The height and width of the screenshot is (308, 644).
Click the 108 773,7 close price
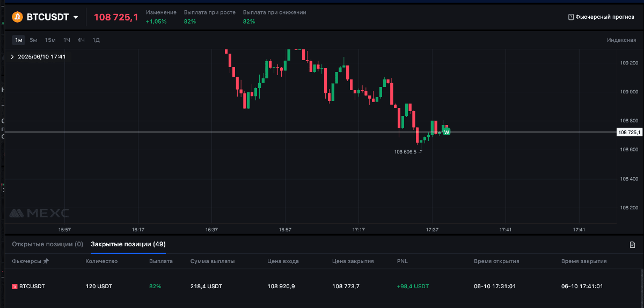[346, 287]
